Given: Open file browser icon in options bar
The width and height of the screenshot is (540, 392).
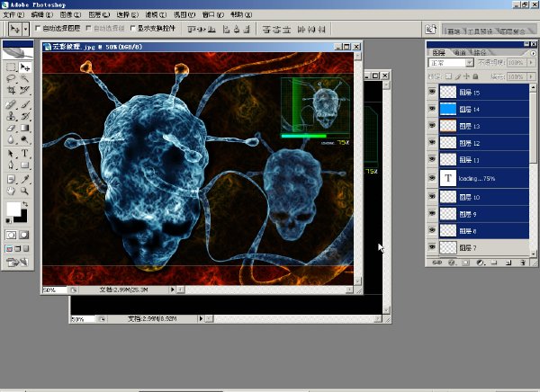Looking at the screenshot, I should click(x=430, y=30).
